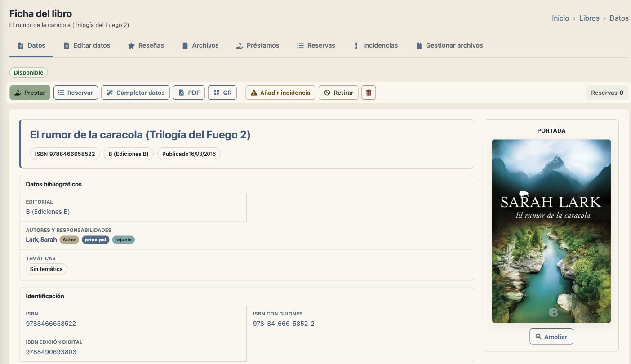The height and width of the screenshot is (364, 631).
Task: Click the Sarah Lark book cover image
Action: point(551,231)
